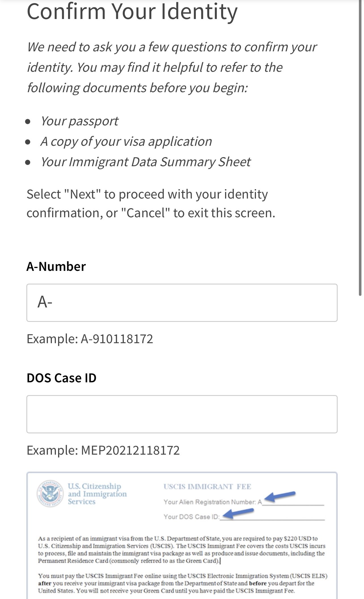
Task: Click the "Your passport" bullet item
Action: [79, 121]
